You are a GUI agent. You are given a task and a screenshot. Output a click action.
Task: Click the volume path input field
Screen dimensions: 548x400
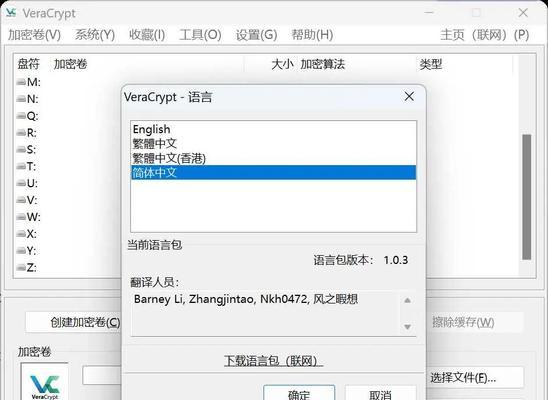[102, 376]
